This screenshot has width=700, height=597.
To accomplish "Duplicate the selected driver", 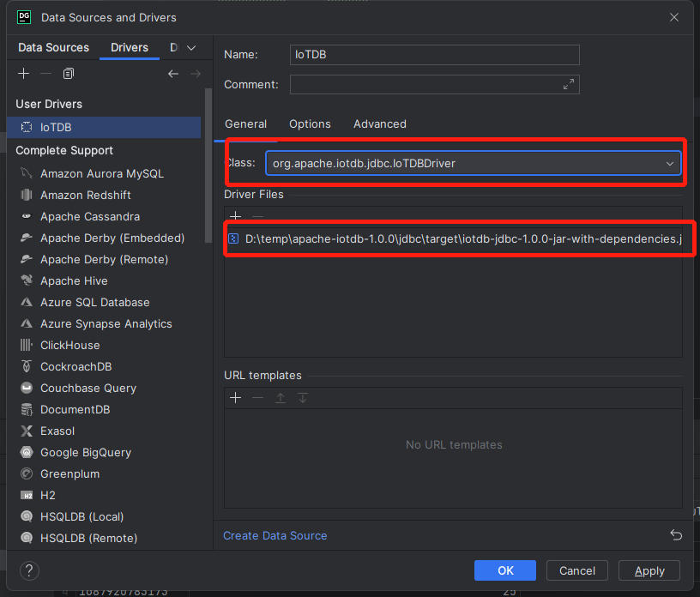I will pyautogui.click(x=69, y=74).
